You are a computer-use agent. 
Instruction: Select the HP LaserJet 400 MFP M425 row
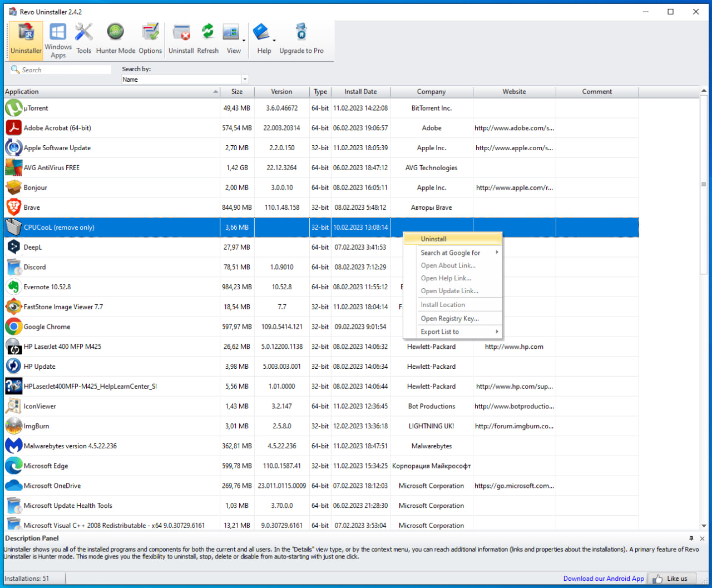pyautogui.click(x=322, y=347)
